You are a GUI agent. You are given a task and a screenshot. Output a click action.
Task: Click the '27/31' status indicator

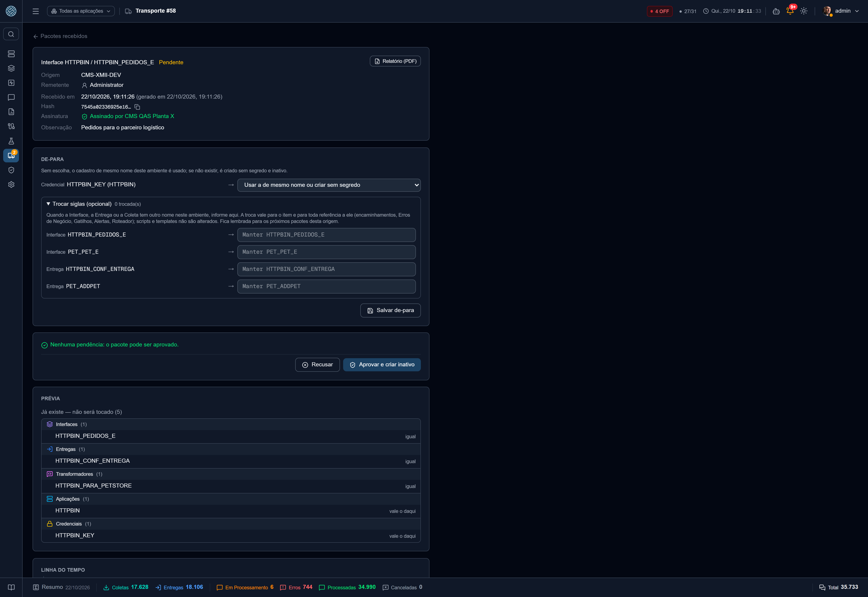click(687, 12)
